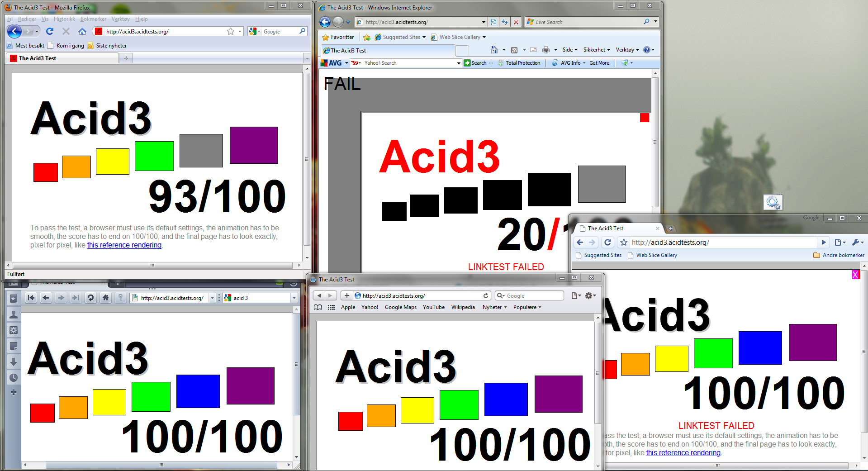Viewport: 868px width, 471px height.
Task: Expand Opera address bar dropdown
Action: [x=212, y=298]
